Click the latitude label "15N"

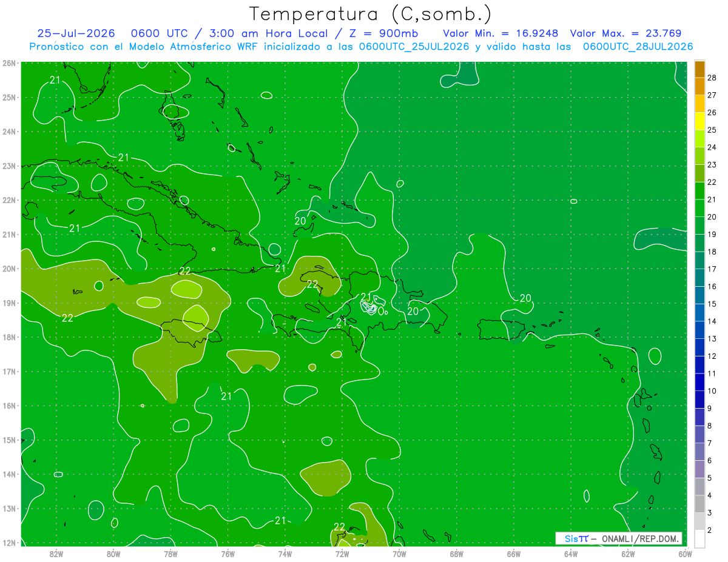tap(9, 440)
